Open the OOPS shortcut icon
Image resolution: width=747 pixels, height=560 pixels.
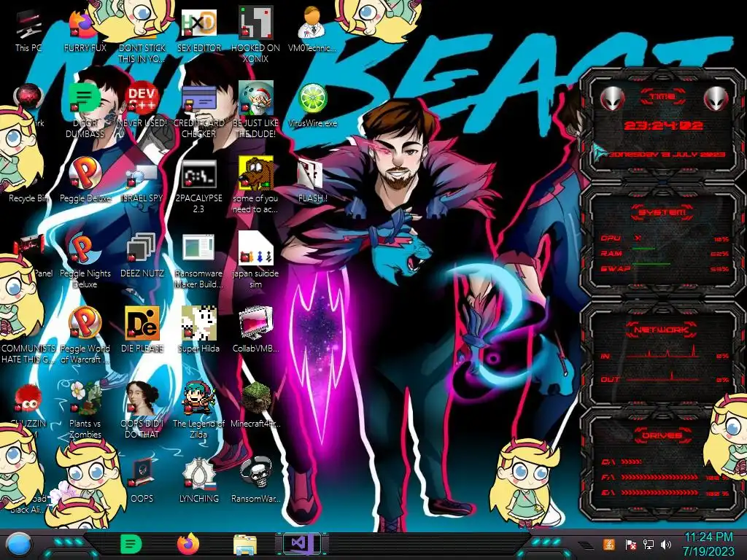pyautogui.click(x=142, y=480)
